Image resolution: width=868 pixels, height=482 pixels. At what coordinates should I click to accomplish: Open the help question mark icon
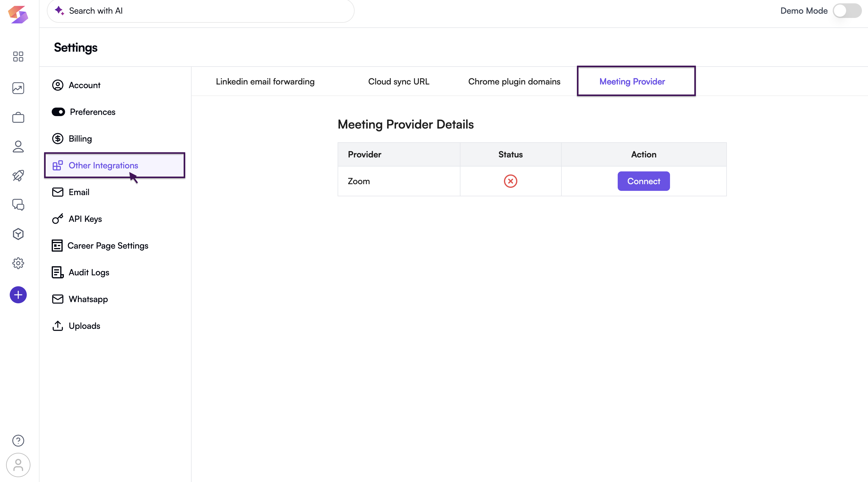18,441
